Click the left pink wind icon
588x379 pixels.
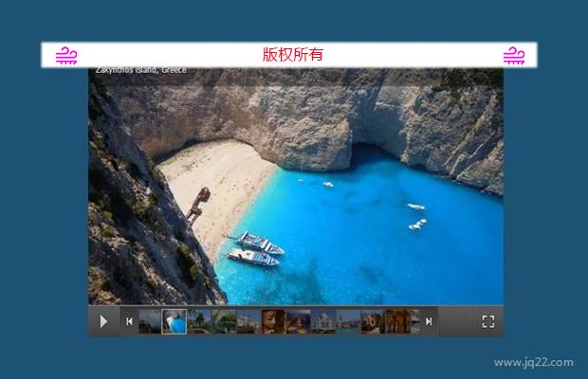[x=65, y=55]
